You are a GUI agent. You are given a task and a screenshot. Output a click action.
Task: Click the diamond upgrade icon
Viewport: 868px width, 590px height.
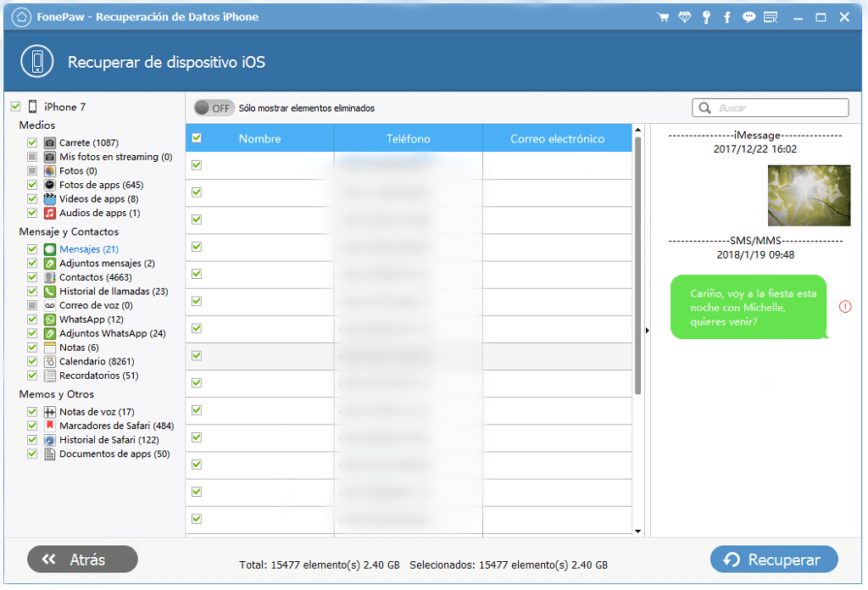(x=685, y=17)
